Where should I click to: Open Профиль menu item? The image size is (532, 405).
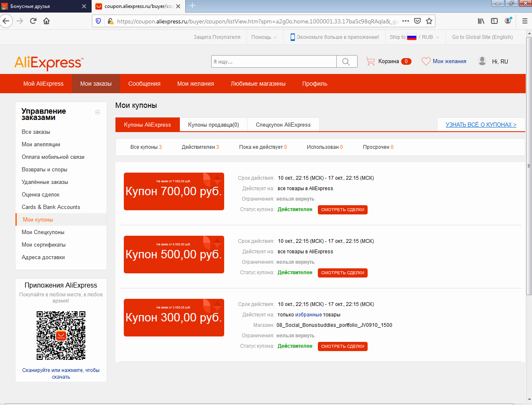tap(315, 84)
